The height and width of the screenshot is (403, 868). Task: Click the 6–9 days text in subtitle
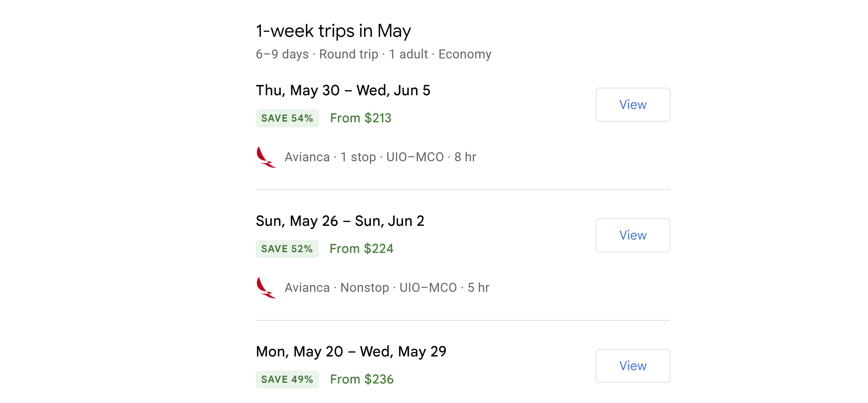282,54
